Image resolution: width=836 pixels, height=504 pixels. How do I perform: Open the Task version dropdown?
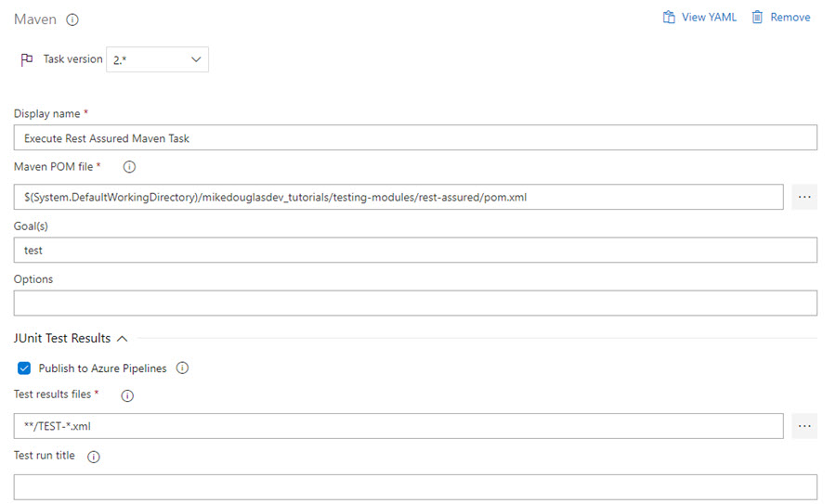tap(157, 59)
